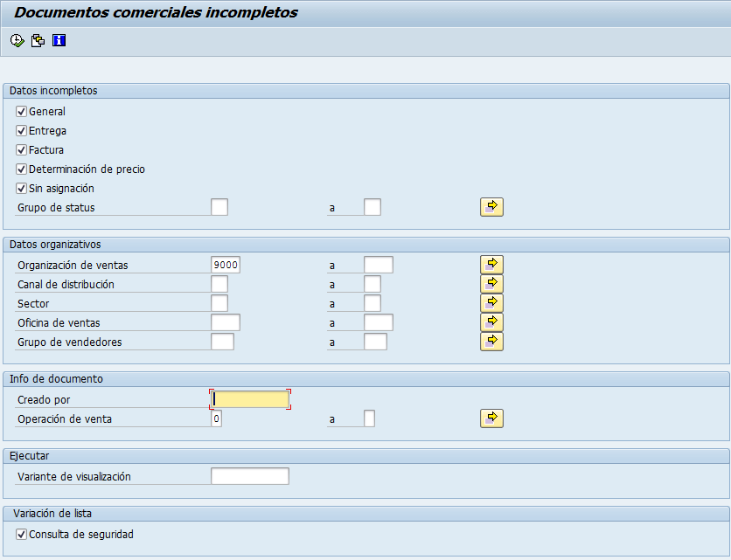
Task: Click the Get Variant icon
Action: (x=38, y=40)
